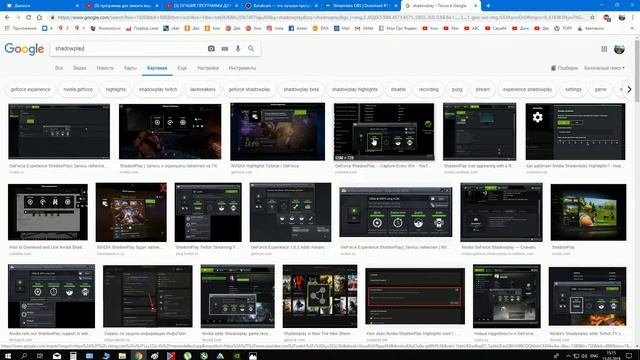Open the GMail bookmark
Image resolution: width=640 pixels, height=360 pixels.
(364, 28)
